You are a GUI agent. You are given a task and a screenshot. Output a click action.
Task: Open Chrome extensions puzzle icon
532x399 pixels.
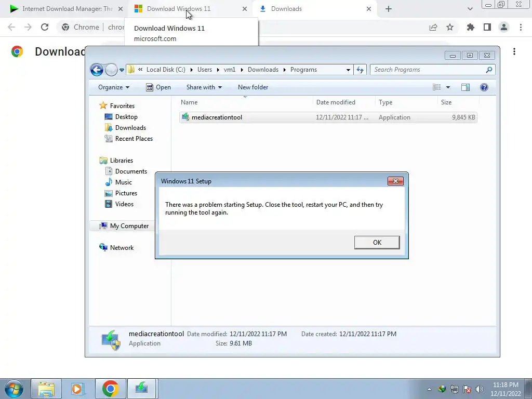click(471, 27)
